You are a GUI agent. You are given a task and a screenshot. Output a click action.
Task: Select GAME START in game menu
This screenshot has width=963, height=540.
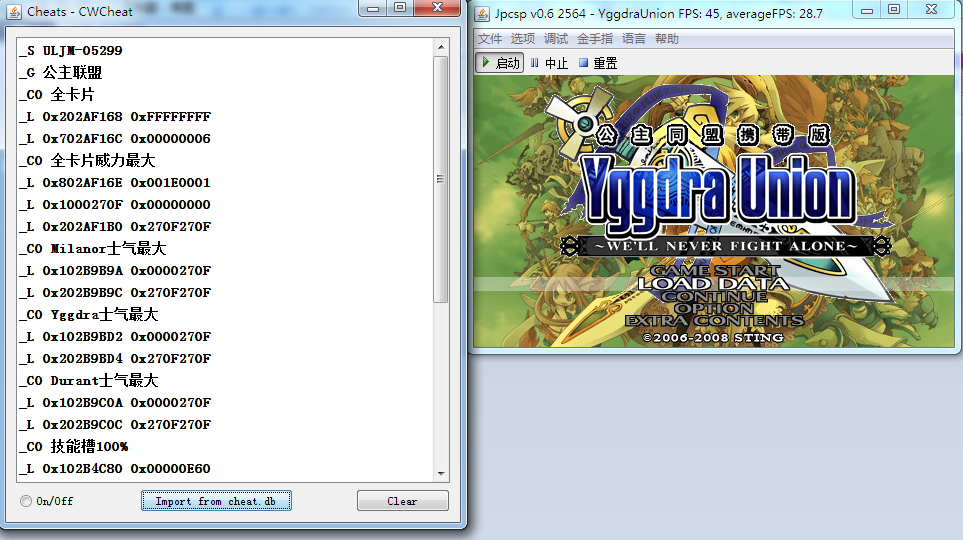(x=714, y=270)
